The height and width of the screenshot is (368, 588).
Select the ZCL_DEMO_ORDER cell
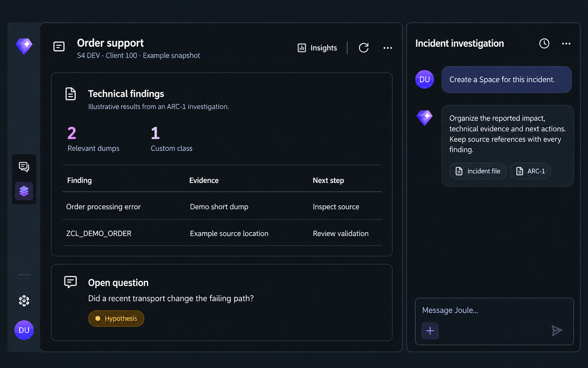tap(99, 233)
